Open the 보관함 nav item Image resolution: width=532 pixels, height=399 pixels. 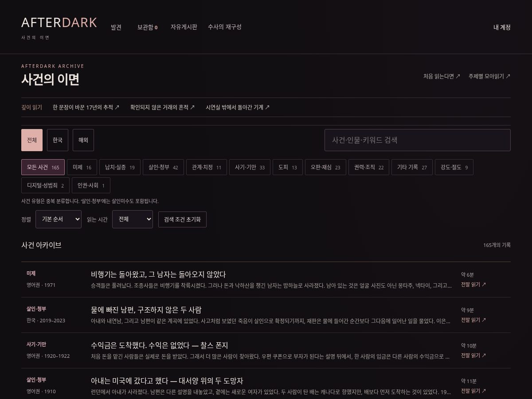pos(147,27)
